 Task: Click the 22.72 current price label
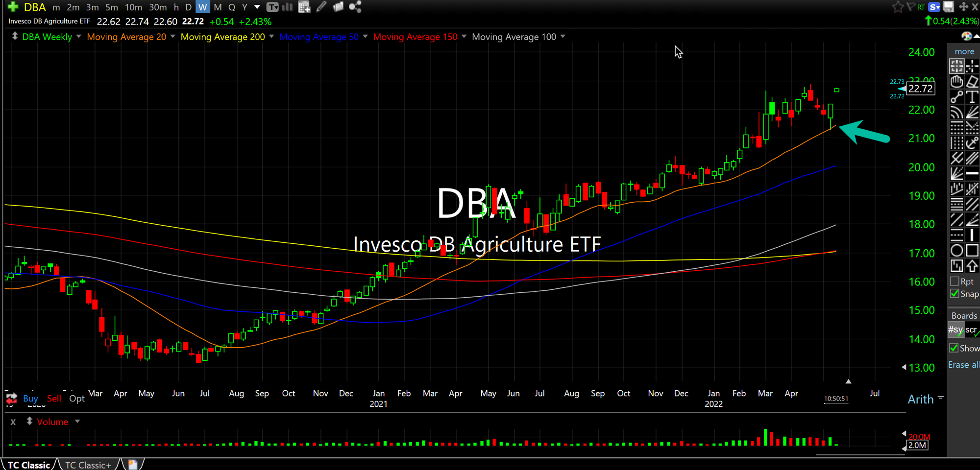(x=921, y=89)
